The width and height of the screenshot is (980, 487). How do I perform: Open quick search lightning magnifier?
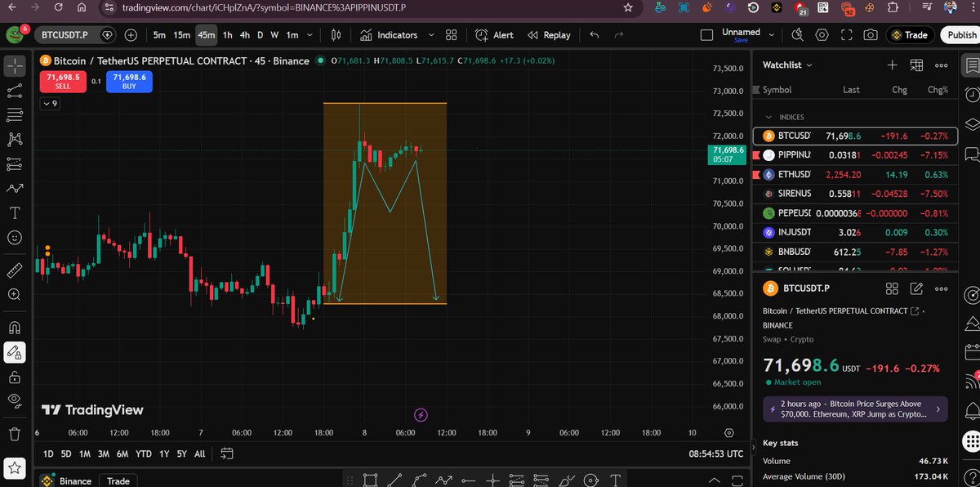click(x=799, y=35)
